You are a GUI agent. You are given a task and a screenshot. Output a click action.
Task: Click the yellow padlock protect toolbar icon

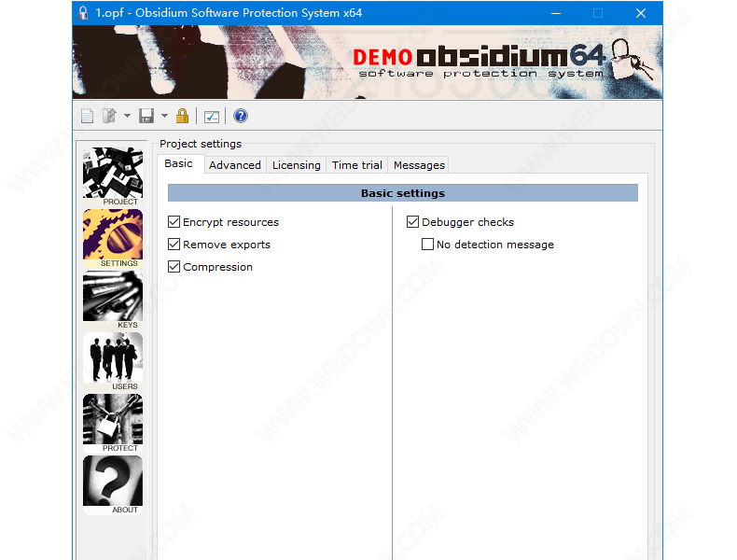(182, 116)
